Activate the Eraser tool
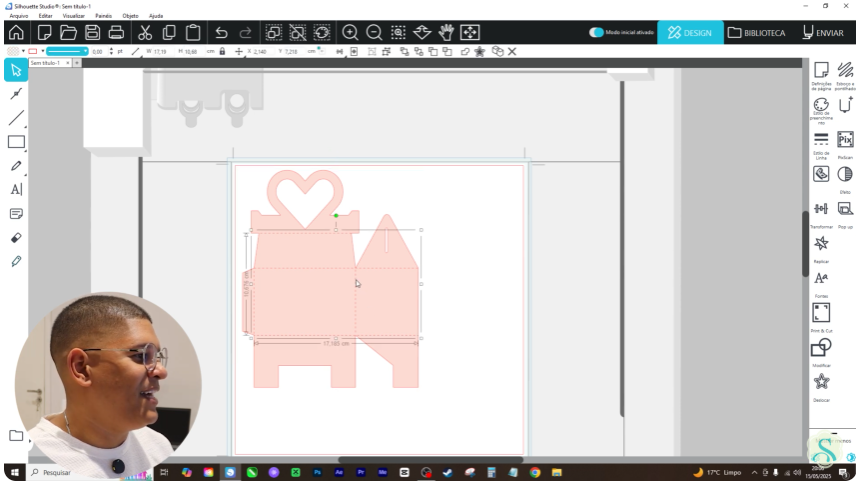This screenshot has width=856, height=481. [x=16, y=237]
